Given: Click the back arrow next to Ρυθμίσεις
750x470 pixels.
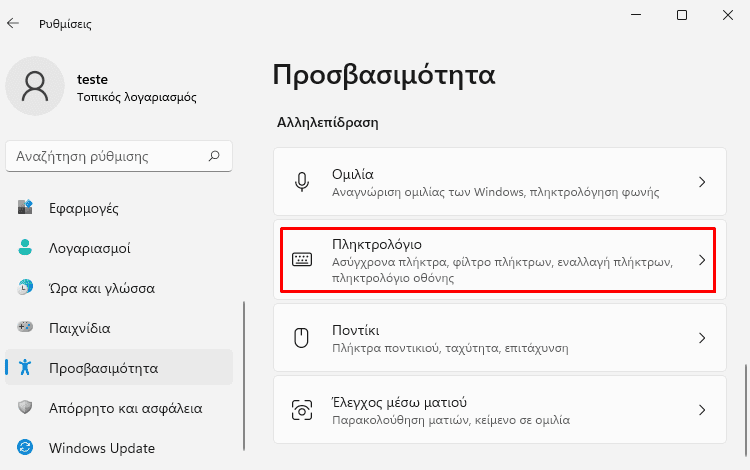Looking at the screenshot, I should [x=13, y=23].
